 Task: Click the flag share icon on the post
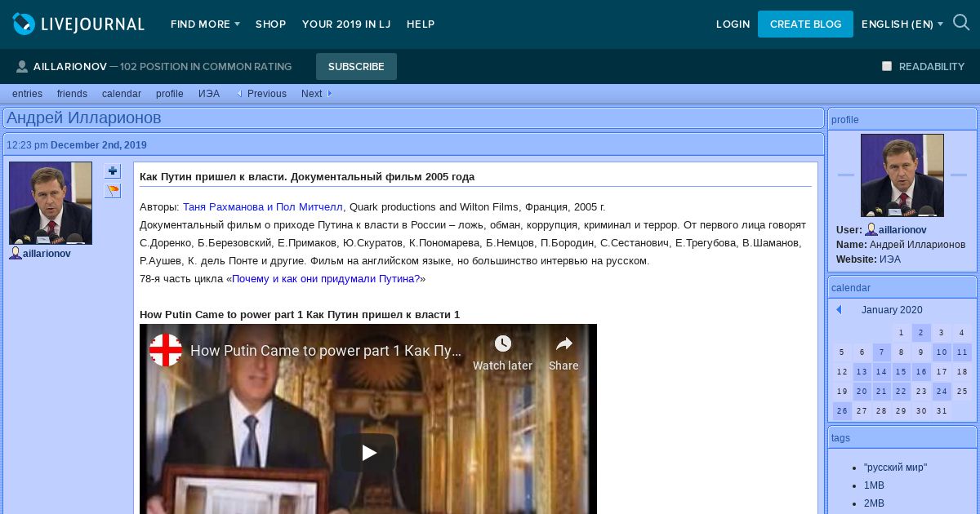[113, 191]
